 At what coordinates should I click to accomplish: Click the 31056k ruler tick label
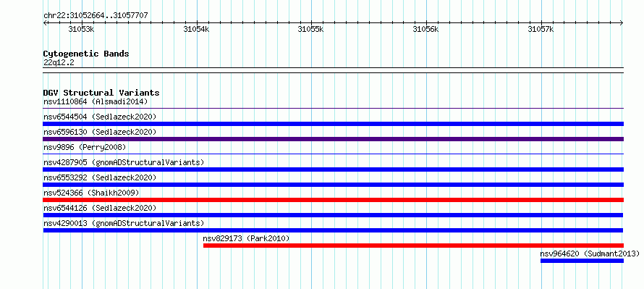tap(426, 29)
